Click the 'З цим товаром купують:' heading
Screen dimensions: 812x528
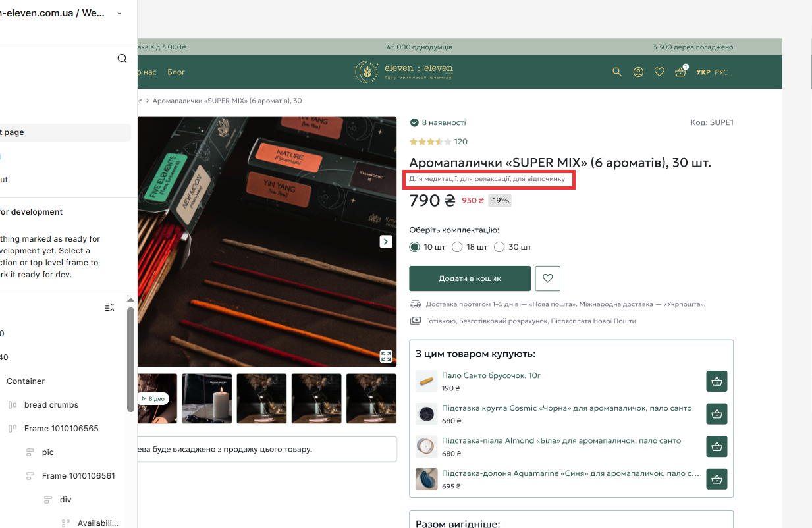pos(475,354)
